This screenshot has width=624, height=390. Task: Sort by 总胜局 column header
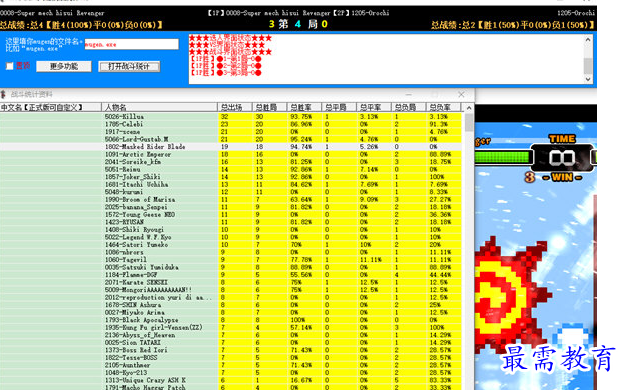click(269, 107)
